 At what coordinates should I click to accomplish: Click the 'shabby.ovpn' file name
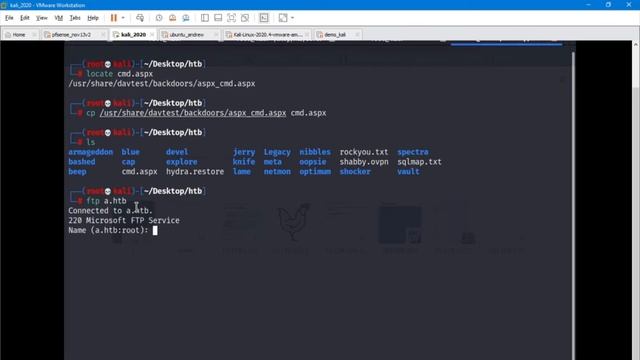(x=364, y=162)
